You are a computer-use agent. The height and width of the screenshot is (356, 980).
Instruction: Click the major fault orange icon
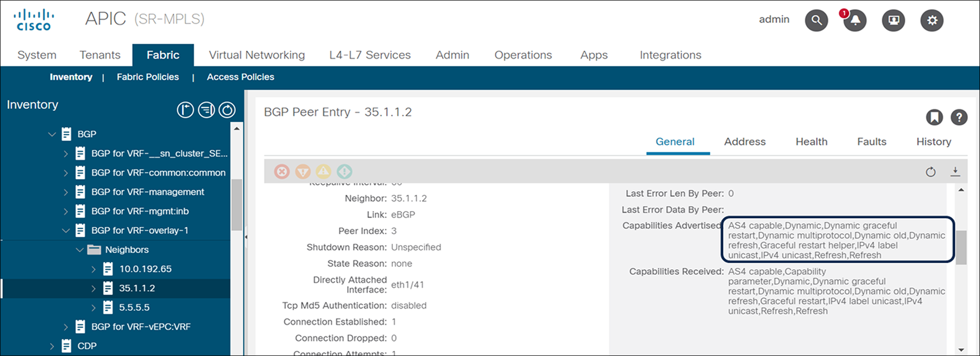pos(303,171)
